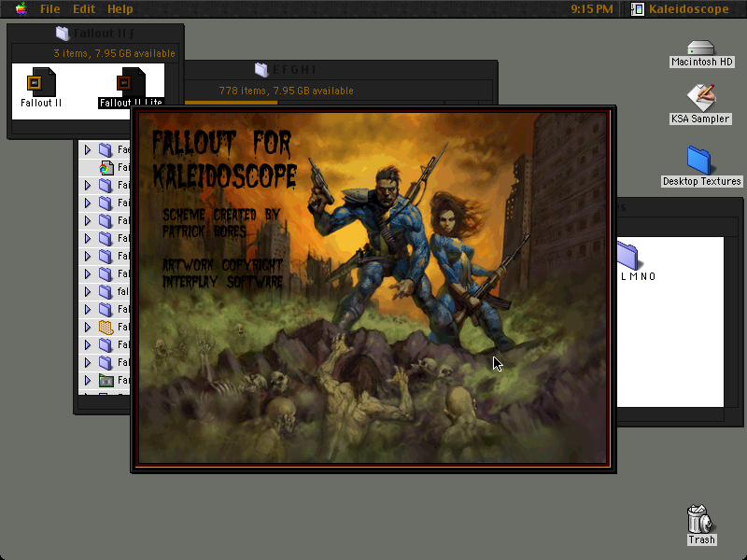Click the 'L M N O' folder label
The image size is (747, 560).
[x=639, y=276]
